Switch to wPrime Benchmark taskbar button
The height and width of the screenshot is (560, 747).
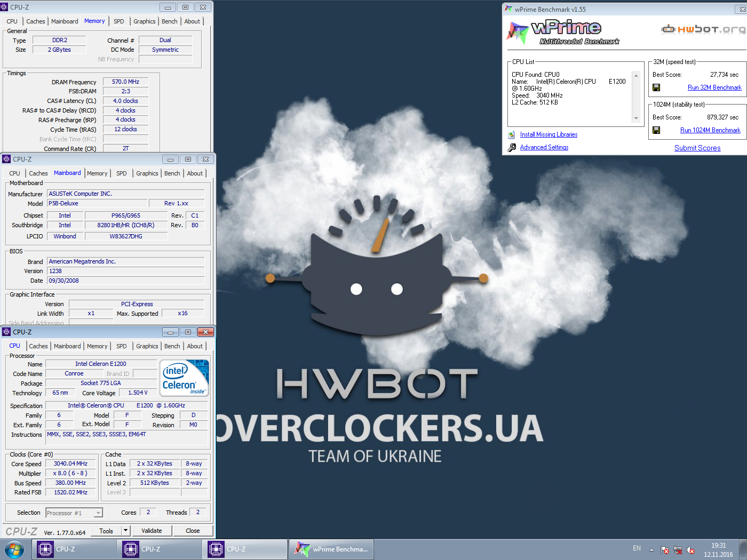click(x=331, y=549)
